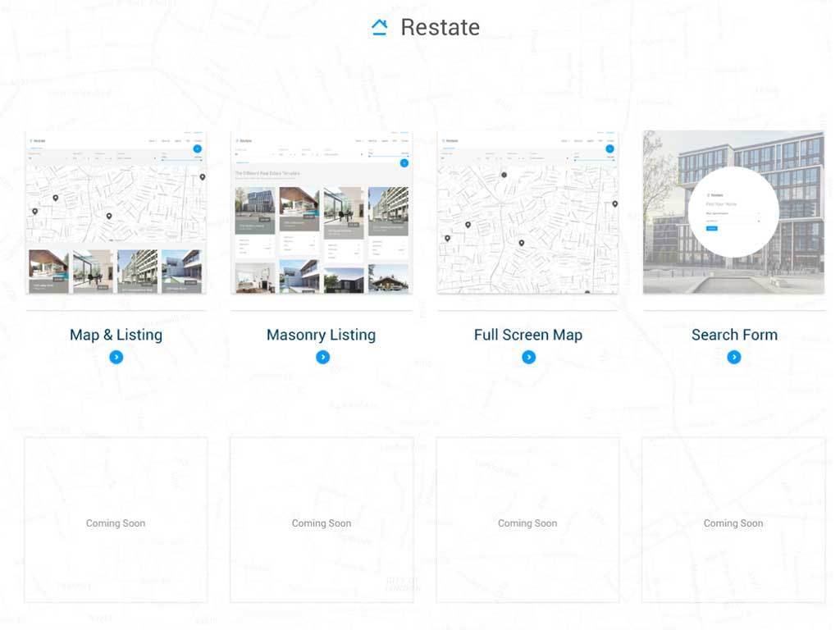The image size is (840, 630).
Task: Click the Search Form title link
Action: [733, 335]
